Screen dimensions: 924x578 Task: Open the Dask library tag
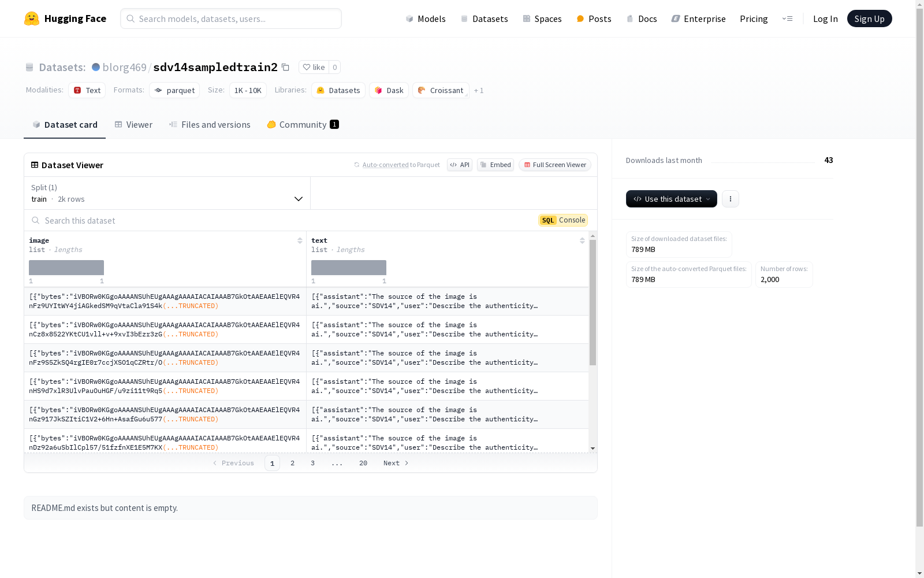point(389,90)
